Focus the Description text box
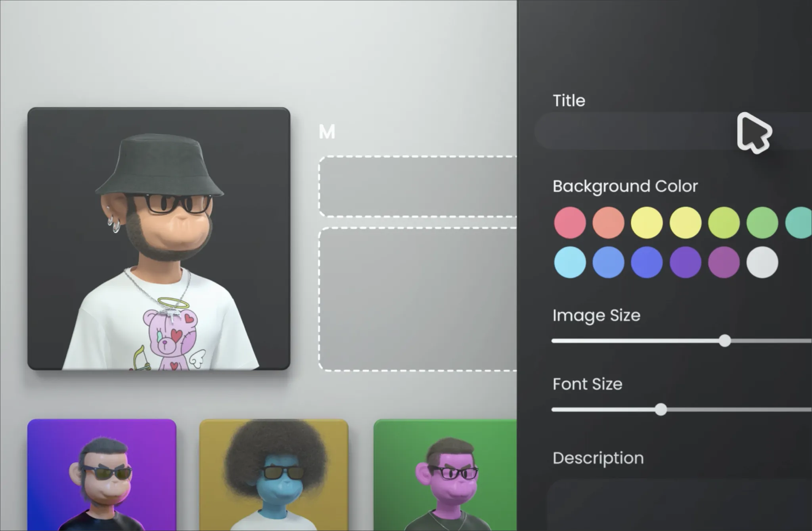This screenshot has width=812, height=531. click(674, 506)
